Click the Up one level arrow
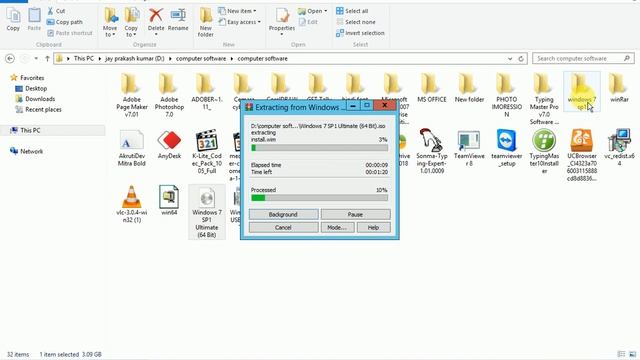640x360 pixels. pos(47,59)
